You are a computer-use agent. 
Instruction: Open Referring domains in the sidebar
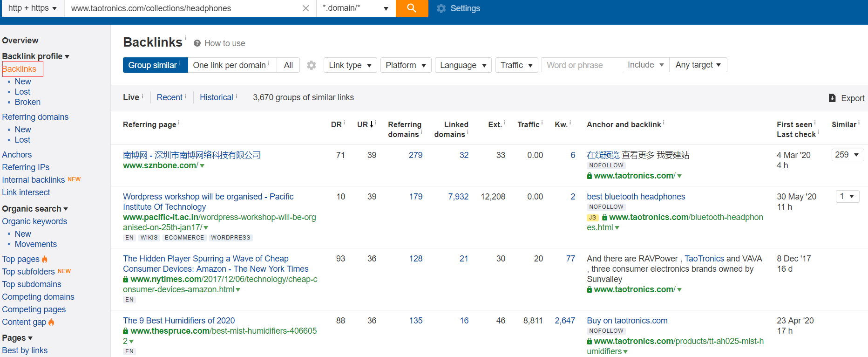(x=35, y=117)
